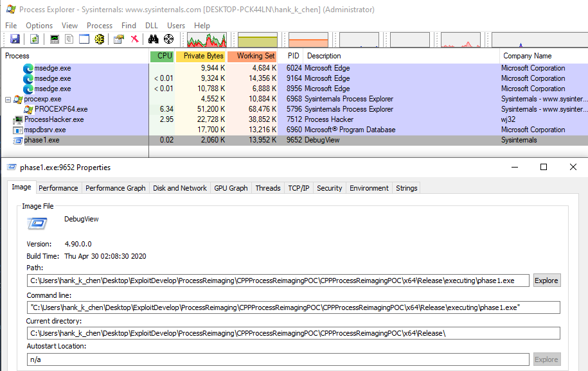Image resolution: width=588 pixels, height=371 pixels.
Task: Open the System Information toolbar icon
Action: click(x=55, y=39)
